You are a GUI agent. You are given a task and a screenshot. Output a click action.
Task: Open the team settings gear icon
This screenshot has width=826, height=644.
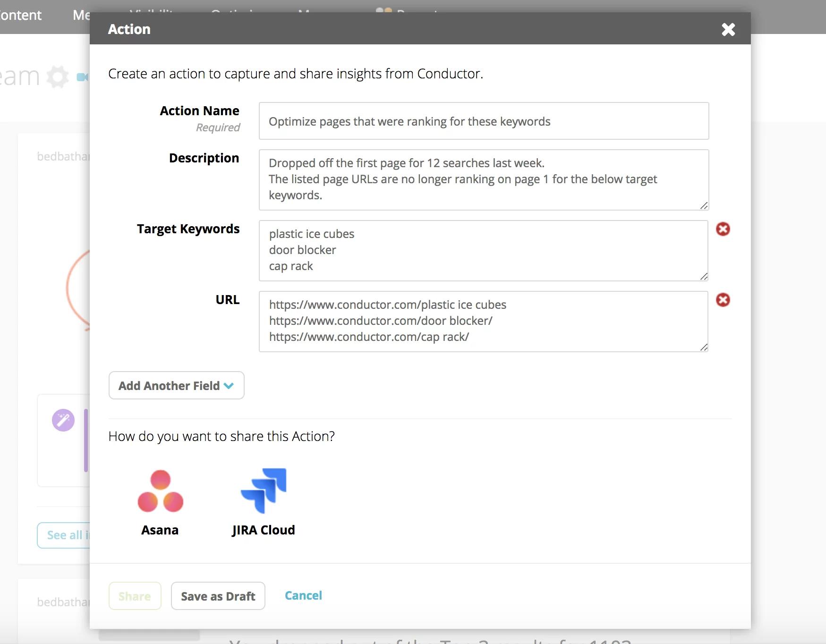(x=58, y=76)
